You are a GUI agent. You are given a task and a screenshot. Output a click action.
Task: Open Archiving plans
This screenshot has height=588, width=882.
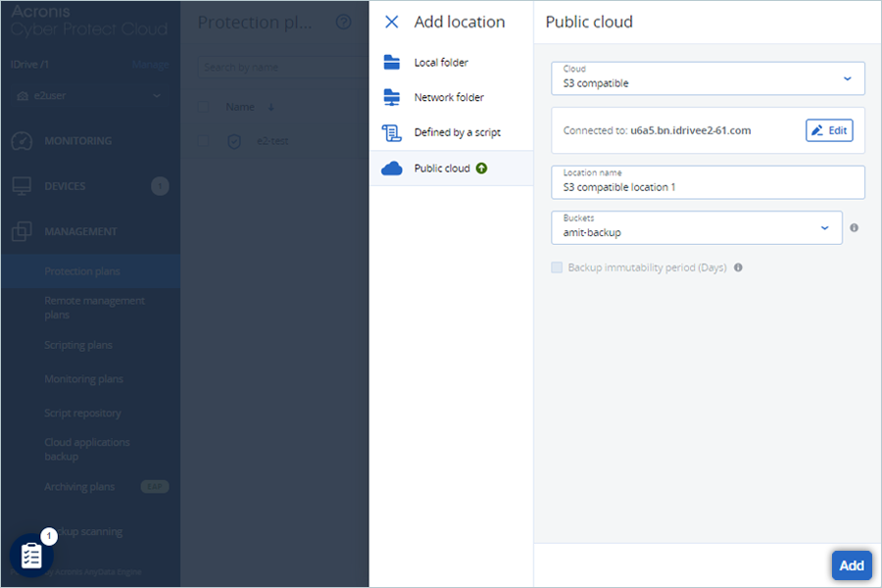(x=79, y=487)
